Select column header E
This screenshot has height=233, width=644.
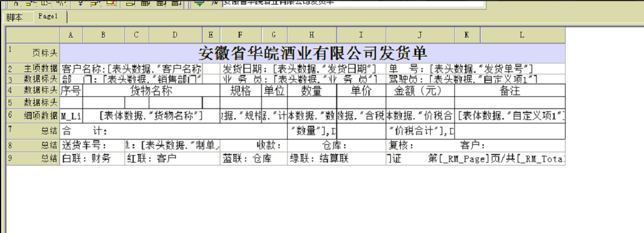click(x=211, y=35)
